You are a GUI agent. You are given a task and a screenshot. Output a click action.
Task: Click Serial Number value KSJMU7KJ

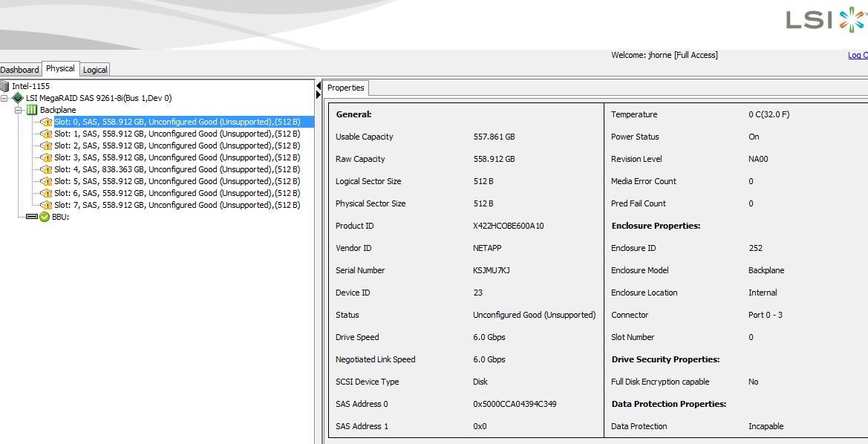pyautogui.click(x=492, y=270)
